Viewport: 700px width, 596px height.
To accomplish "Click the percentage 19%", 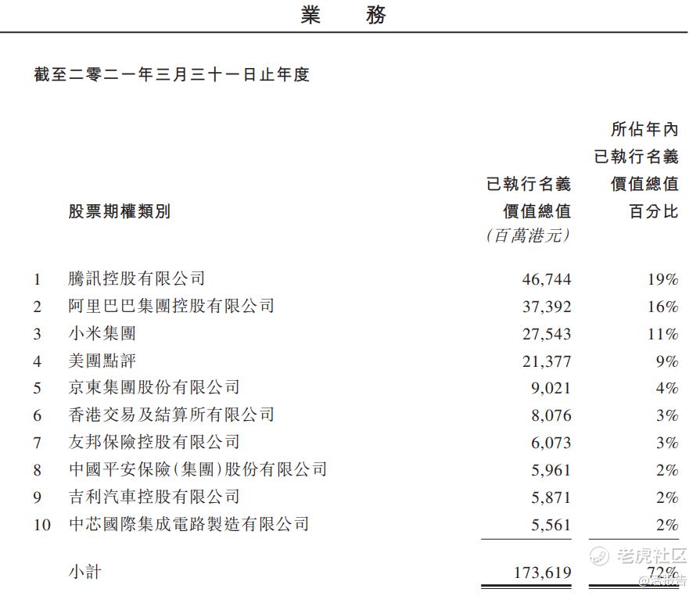I will (663, 279).
